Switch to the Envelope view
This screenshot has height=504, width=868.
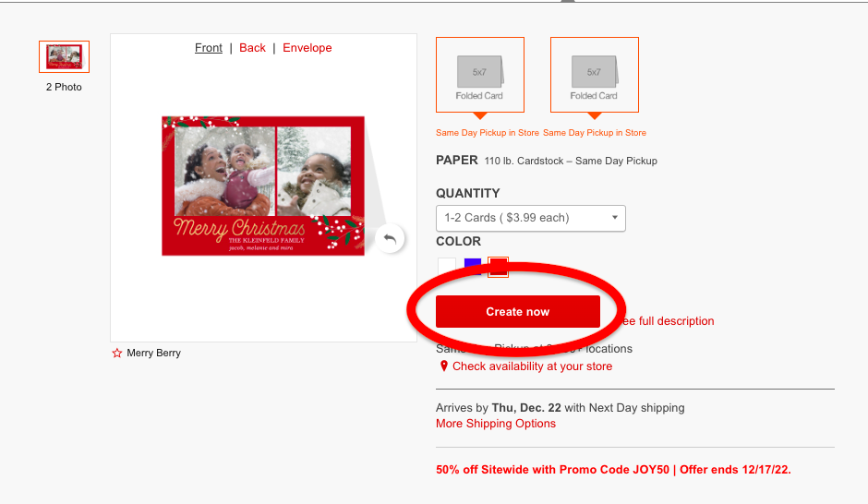(x=307, y=48)
